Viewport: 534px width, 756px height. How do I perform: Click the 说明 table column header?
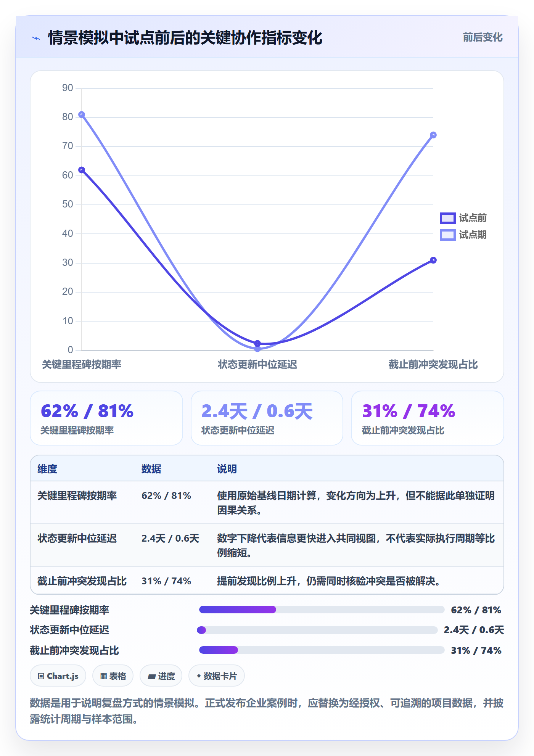[227, 469]
